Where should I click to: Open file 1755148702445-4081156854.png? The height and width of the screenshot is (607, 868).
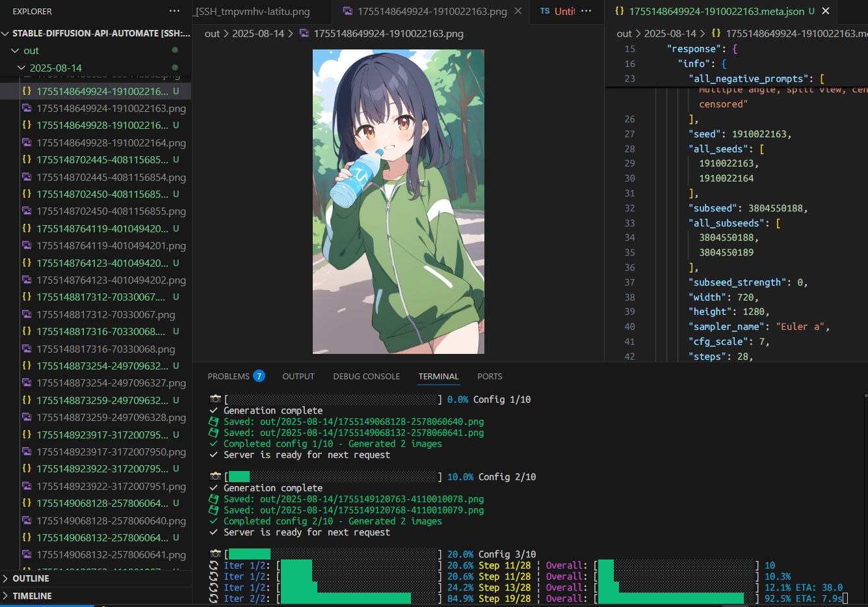111,177
